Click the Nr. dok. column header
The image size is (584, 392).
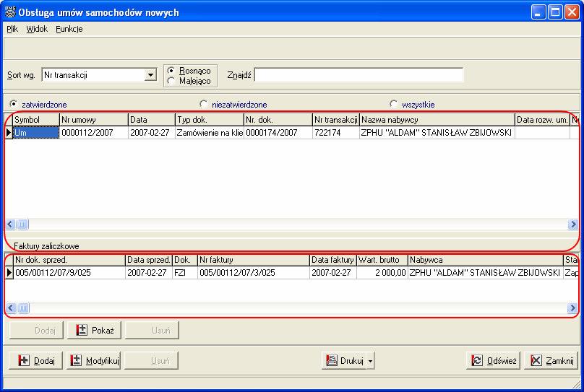coord(278,120)
